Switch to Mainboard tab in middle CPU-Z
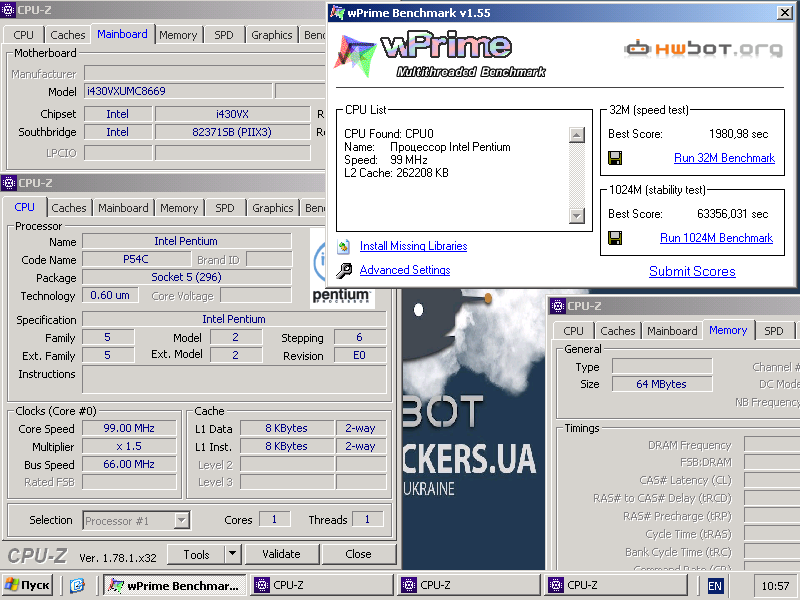This screenshot has width=800, height=600. coord(123,208)
